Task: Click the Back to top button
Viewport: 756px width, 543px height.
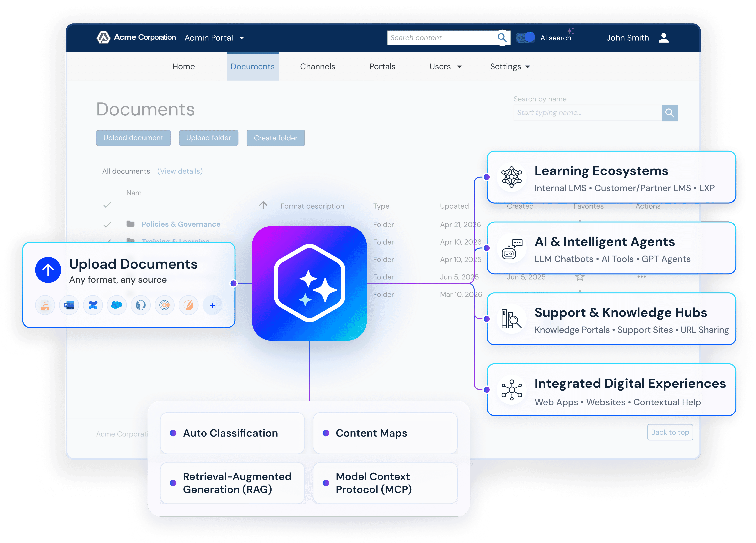Action: (670, 432)
